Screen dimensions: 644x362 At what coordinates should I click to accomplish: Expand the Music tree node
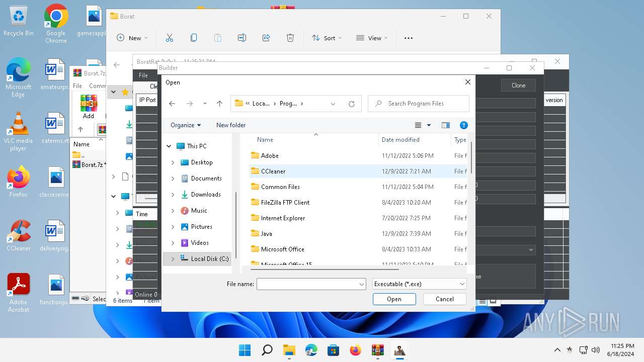pos(173,211)
